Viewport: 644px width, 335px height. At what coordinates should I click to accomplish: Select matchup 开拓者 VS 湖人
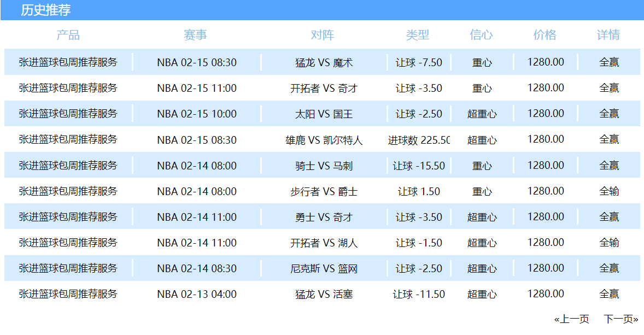[324, 243]
